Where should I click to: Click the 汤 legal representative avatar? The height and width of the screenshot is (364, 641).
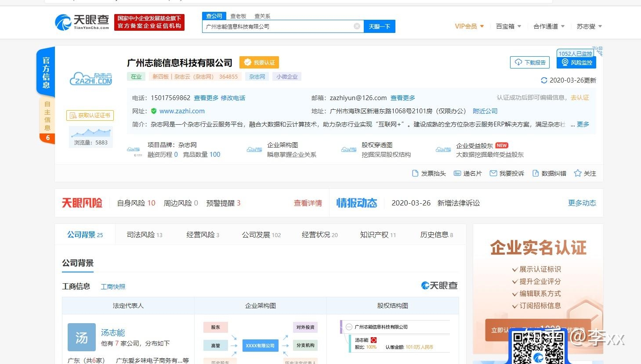(x=82, y=337)
